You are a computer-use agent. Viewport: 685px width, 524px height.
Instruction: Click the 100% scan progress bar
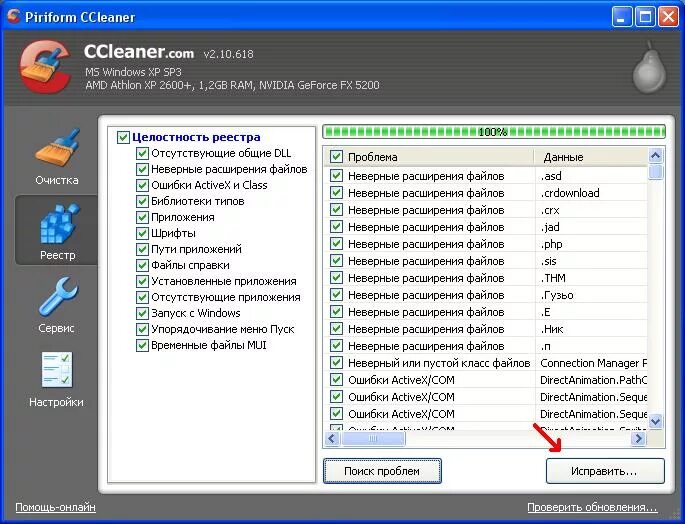pos(494,132)
